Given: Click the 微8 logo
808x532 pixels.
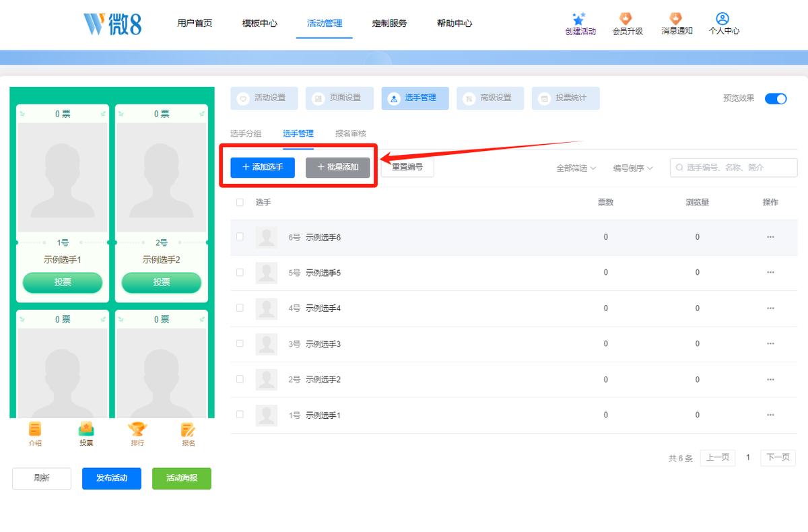Looking at the screenshot, I should click(x=112, y=24).
